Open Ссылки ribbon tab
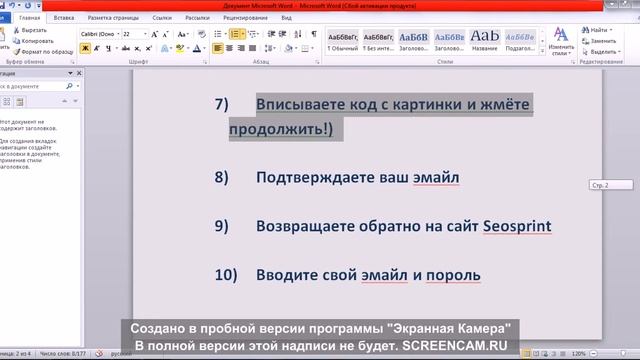 click(x=162, y=18)
